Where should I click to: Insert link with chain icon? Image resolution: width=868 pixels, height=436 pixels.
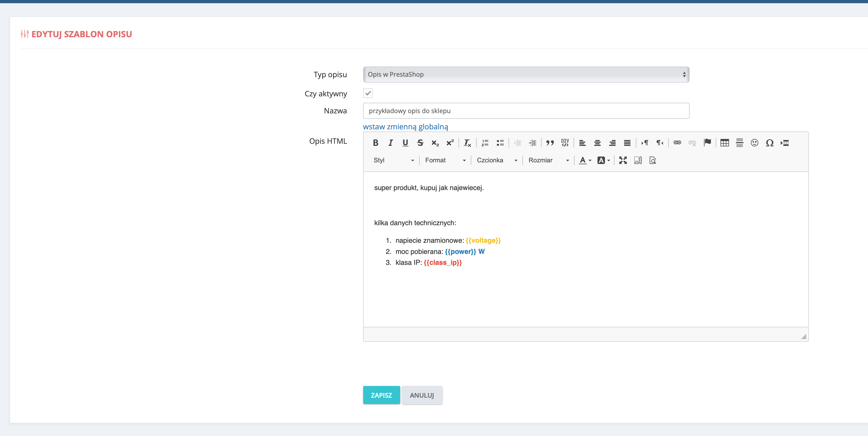pos(677,143)
